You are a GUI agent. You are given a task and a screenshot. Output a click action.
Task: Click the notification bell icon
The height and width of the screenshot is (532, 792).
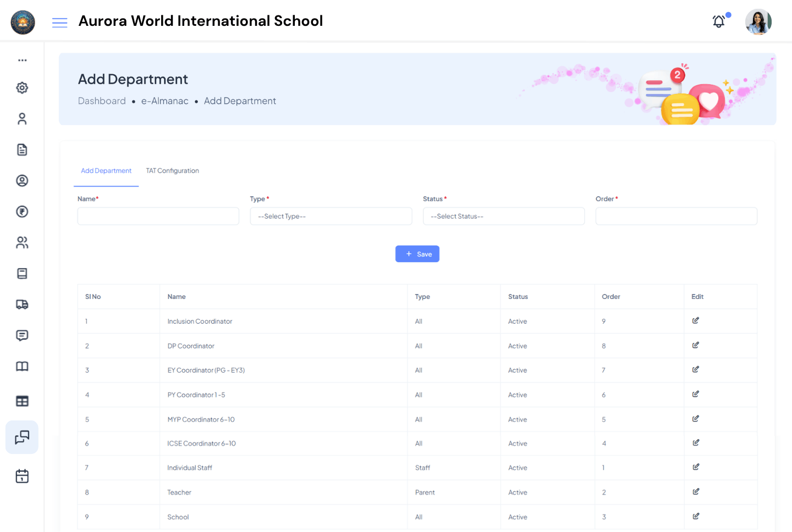point(718,21)
